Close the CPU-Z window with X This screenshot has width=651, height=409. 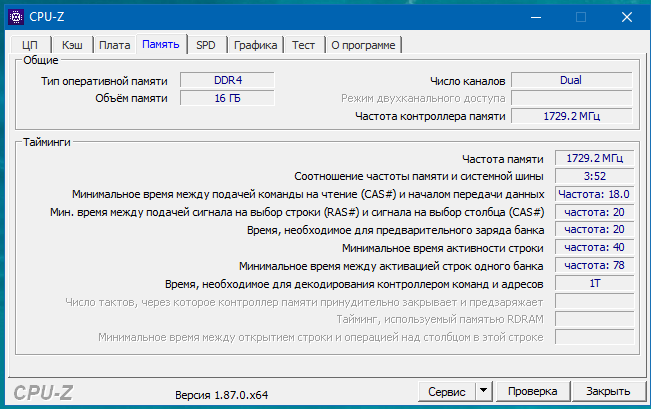tap(627, 17)
